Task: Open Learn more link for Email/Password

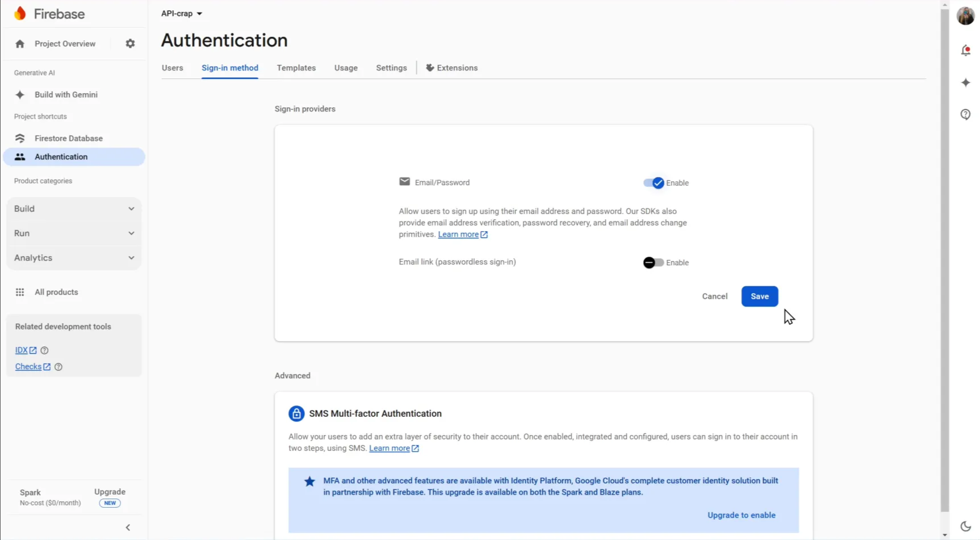Action: coord(463,235)
